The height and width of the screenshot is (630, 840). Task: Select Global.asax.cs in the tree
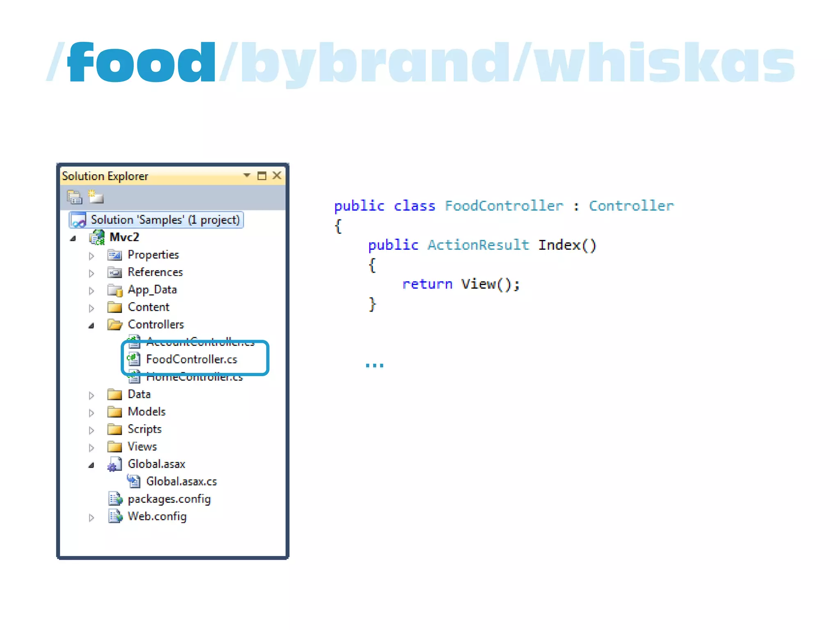coord(181,482)
